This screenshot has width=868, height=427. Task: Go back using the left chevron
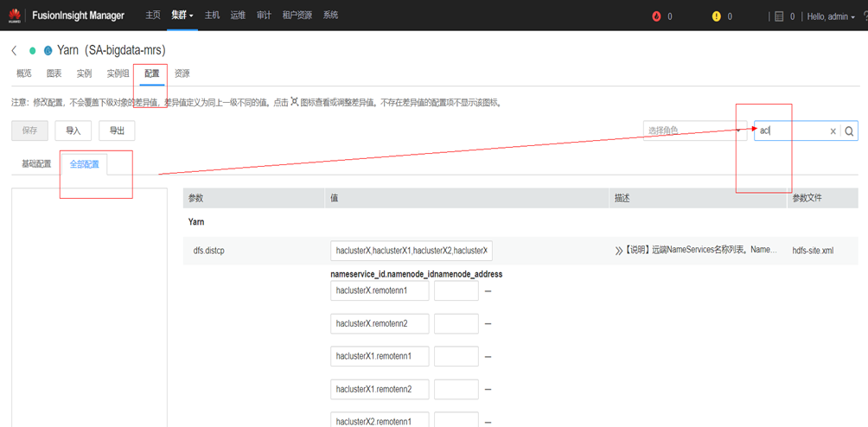14,51
